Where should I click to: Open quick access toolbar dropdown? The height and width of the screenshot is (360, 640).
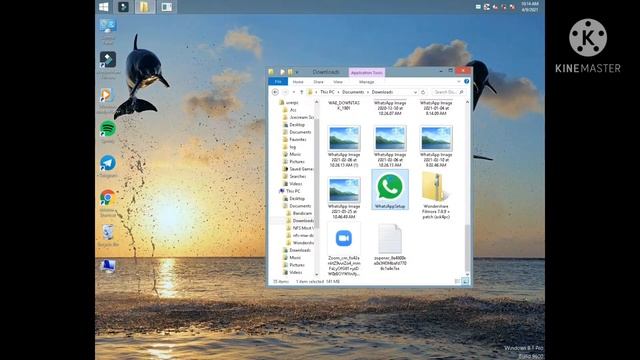coord(297,72)
